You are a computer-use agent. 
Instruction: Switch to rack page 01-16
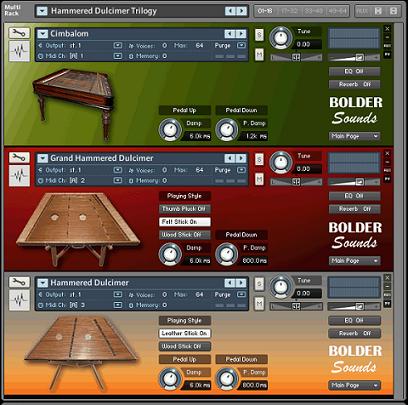(x=265, y=11)
